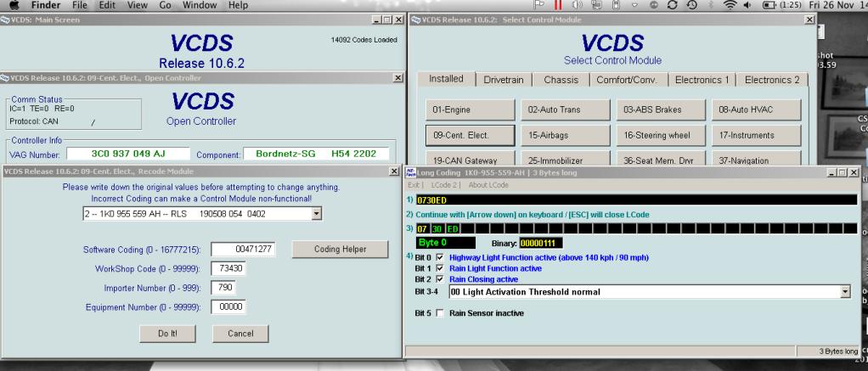Open Finder menu

coord(46,5)
